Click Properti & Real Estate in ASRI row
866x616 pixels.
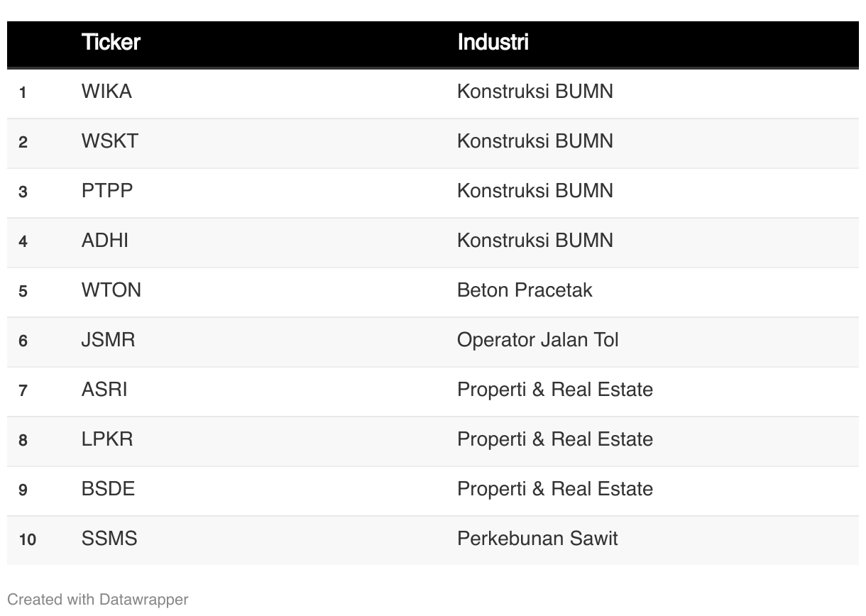pos(554,390)
